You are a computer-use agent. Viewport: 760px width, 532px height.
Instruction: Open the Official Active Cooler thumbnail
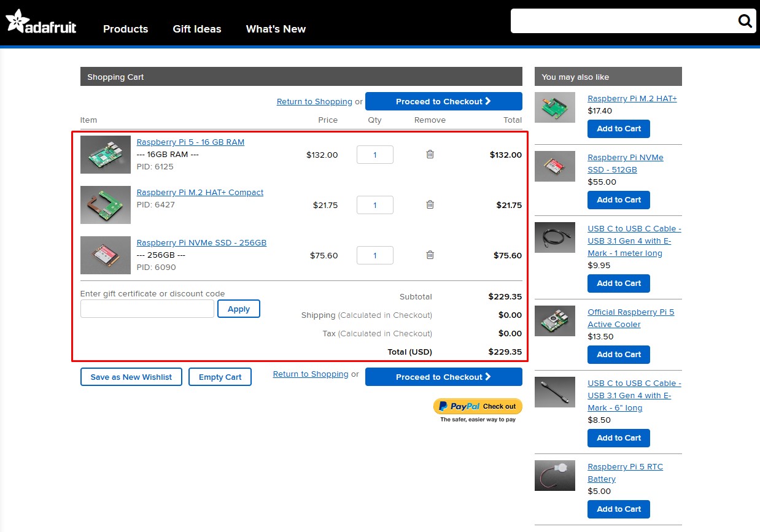(x=554, y=321)
